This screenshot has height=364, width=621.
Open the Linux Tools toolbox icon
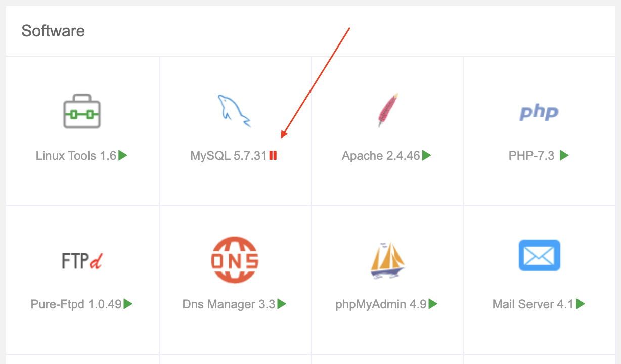(x=82, y=111)
